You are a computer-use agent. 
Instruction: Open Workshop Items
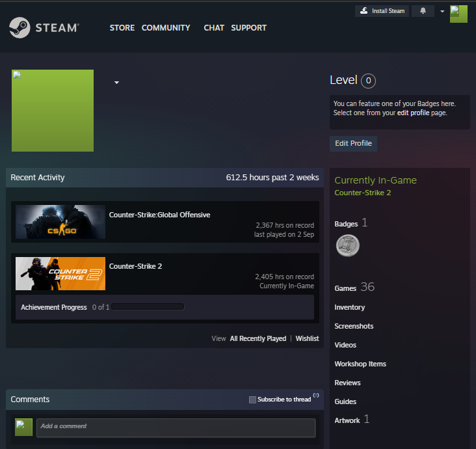click(x=360, y=364)
